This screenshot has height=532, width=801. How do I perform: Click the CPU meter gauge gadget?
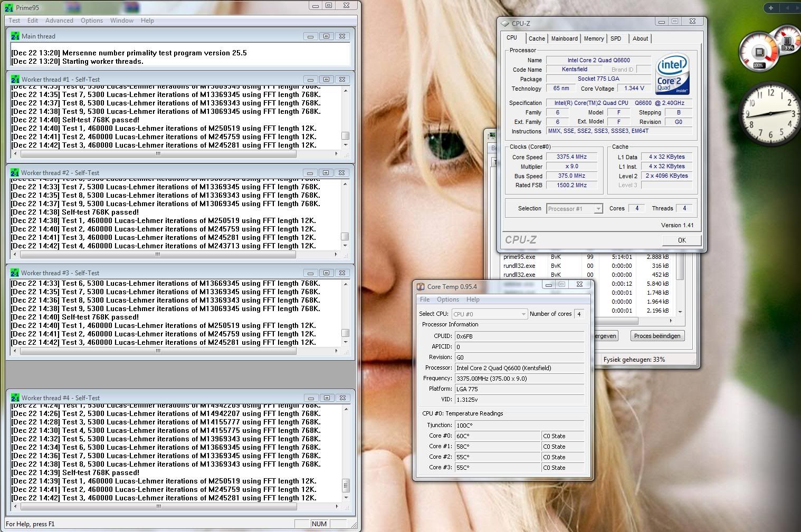759,52
